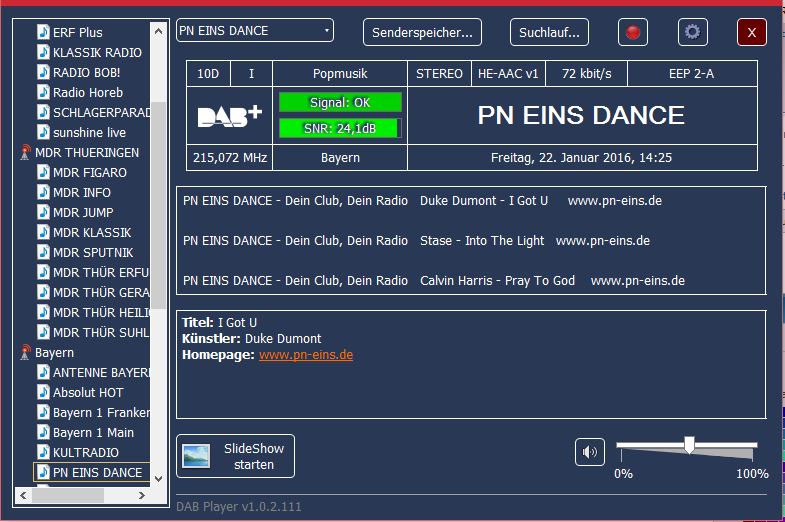This screenshot has height=522, width=785.
Task: Open settings via the gear icon
Action: (x=692, y=32)
